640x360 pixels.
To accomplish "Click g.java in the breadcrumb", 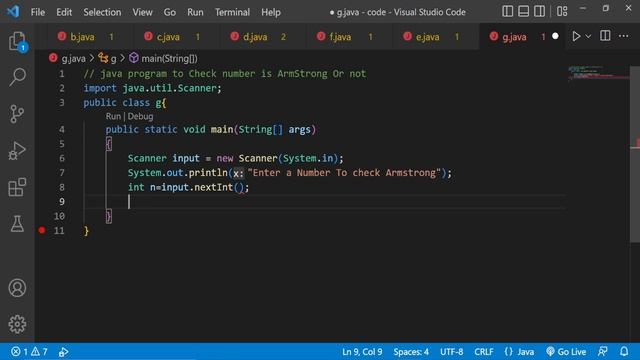I will point(73,58).
